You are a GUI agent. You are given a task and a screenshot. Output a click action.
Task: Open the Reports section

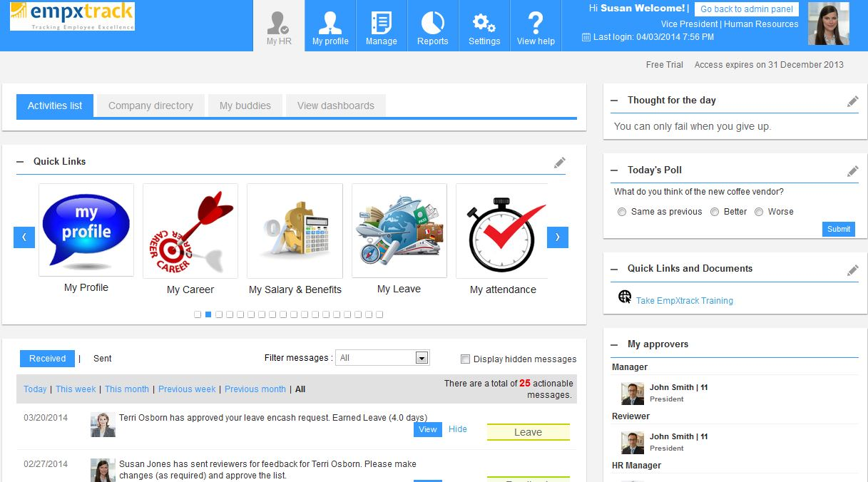(432, 25)
